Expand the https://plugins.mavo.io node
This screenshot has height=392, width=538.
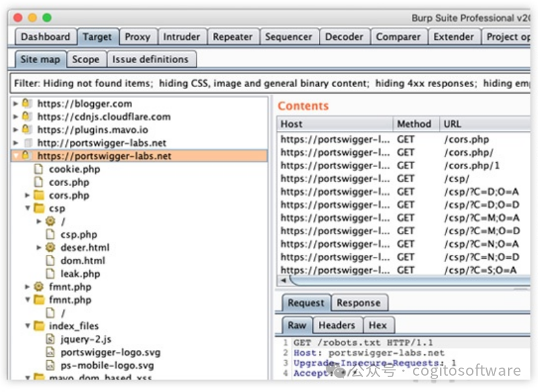[16, 130]
